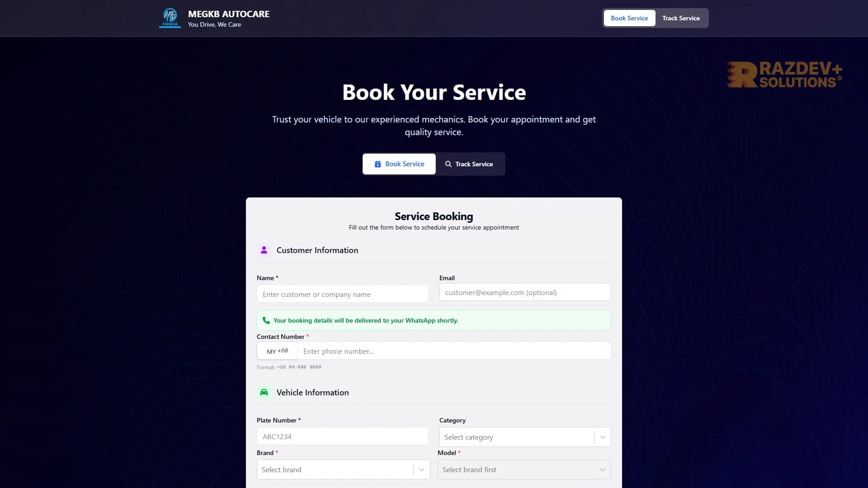Focus the Plate Number field
Screen dimensions: 868x488
point(342,436)
